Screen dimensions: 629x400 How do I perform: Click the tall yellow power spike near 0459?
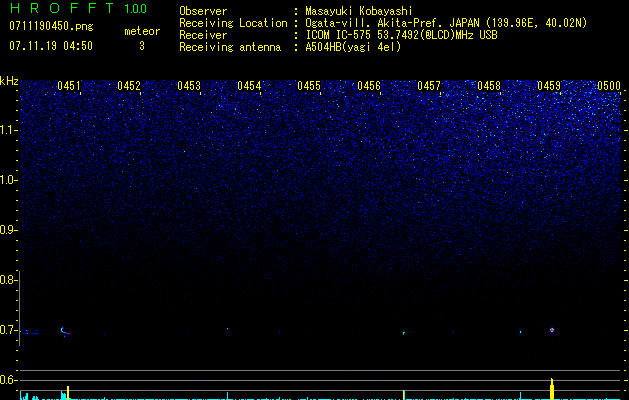pos(552,389)
